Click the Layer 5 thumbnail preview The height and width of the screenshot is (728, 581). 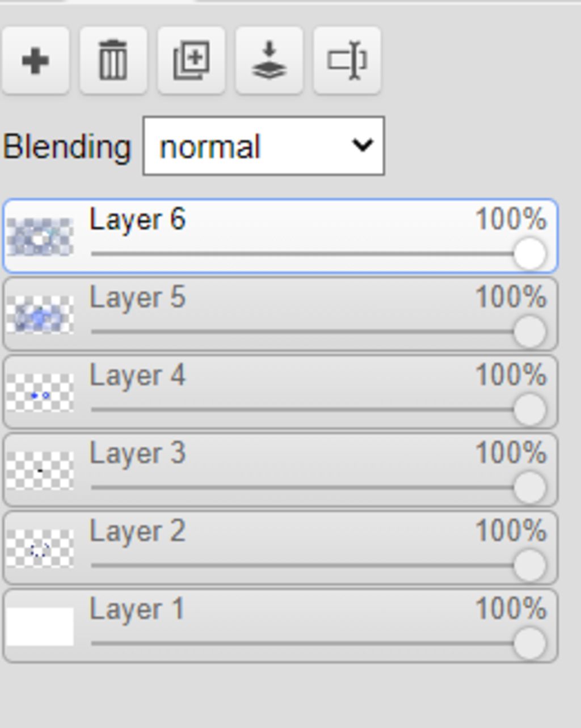(40, 314)
